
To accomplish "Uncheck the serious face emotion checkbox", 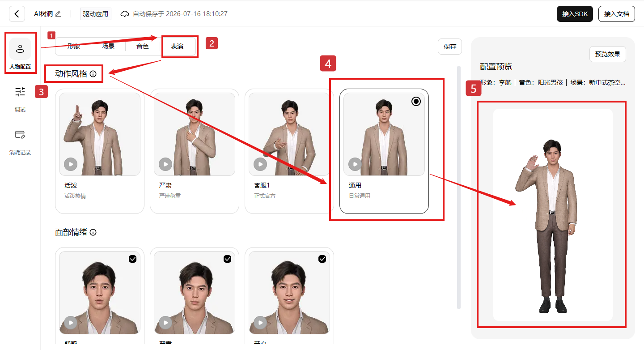I will click(x=228, y=259).
